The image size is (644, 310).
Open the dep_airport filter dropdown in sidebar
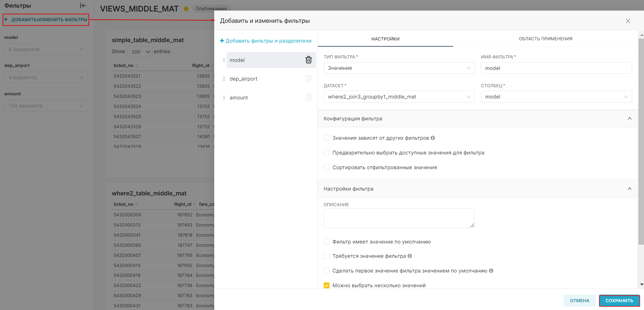coord(46,78)
